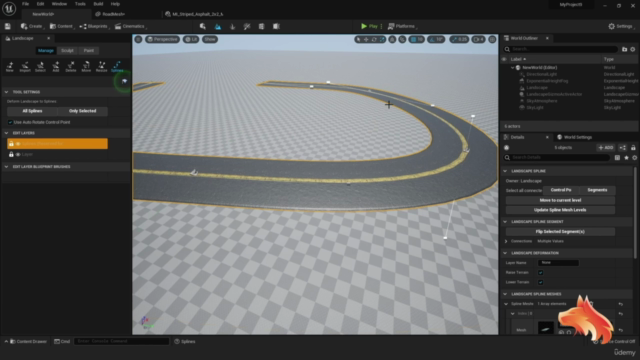
Task: Click the Landscape mode icon in main toolbar
Action: point(218,27)
